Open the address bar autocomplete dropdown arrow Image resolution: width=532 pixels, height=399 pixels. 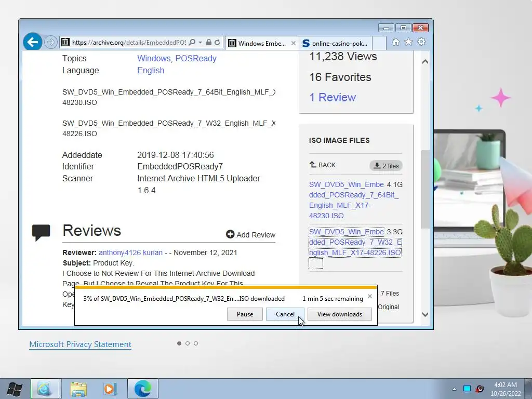(200, 42)
